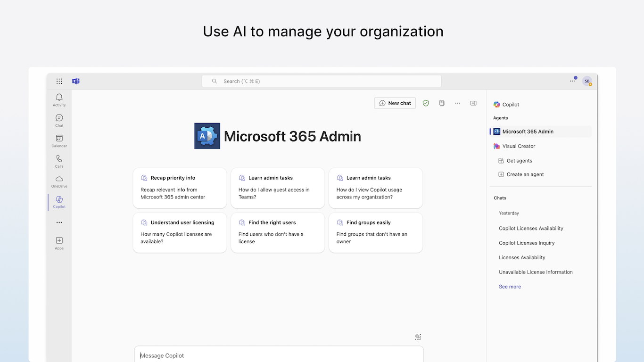Click the prompt suggestions sparkle icon
The height and width of the screenshot is (362, 644).
pyautogui.click(x=418, y=337)
